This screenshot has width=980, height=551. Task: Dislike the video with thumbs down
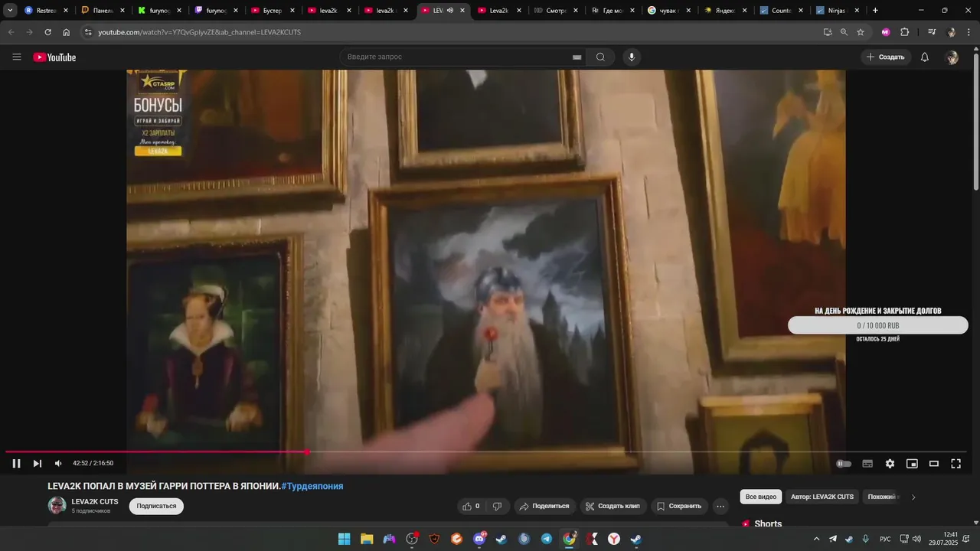tap(497, 506)
